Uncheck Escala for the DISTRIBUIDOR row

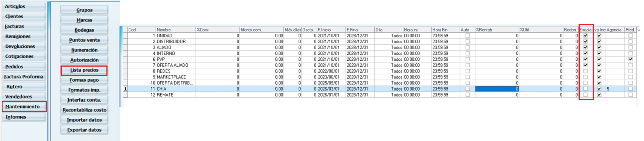585,42
